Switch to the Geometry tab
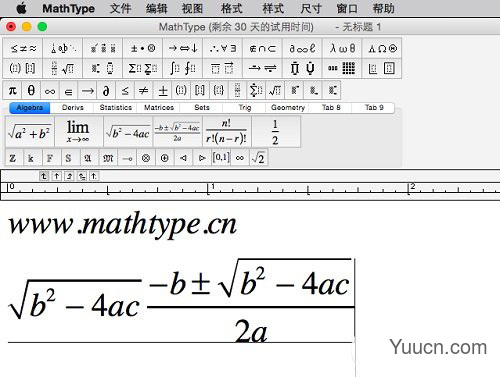500x377 pixels. click(x=288, y=108)
